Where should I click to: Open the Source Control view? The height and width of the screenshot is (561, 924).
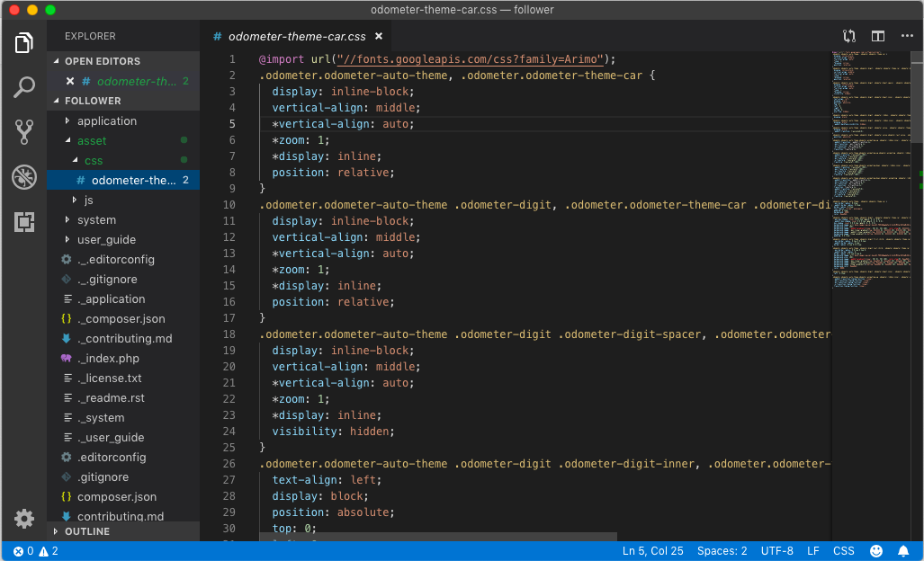click(23, 132)
